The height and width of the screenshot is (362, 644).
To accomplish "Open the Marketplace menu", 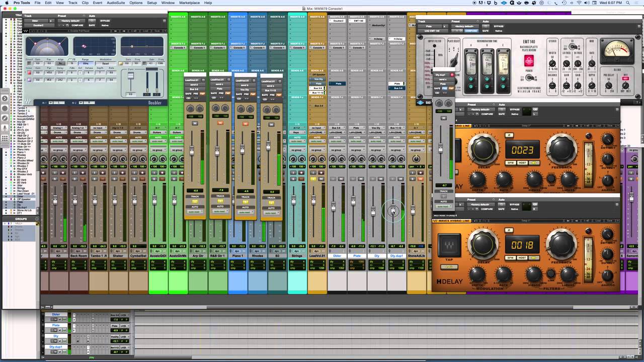I will tap(189, 3).
